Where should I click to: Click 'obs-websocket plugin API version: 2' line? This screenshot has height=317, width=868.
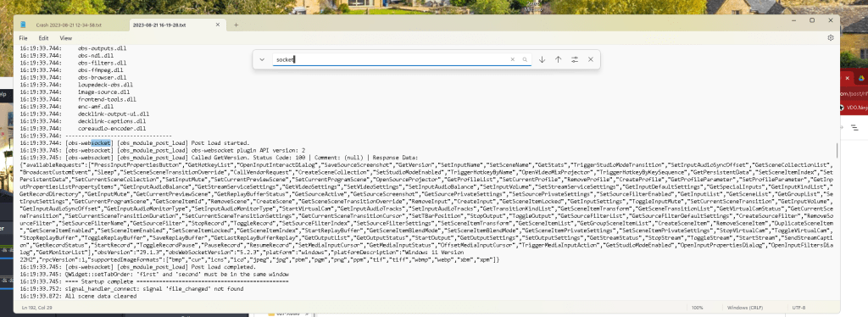pyautogui.click(x=162, y=150)
